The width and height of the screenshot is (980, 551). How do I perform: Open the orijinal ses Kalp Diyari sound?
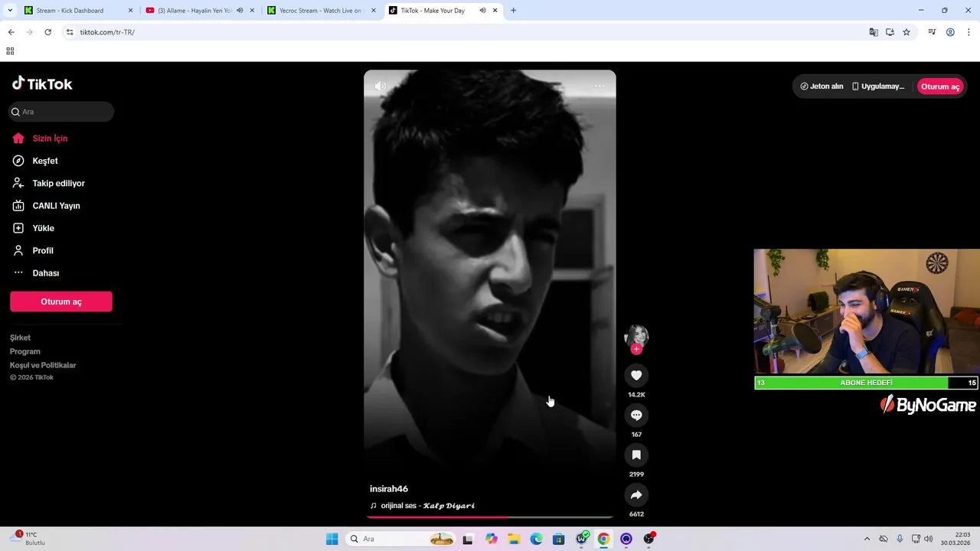(x=423, y=506)
